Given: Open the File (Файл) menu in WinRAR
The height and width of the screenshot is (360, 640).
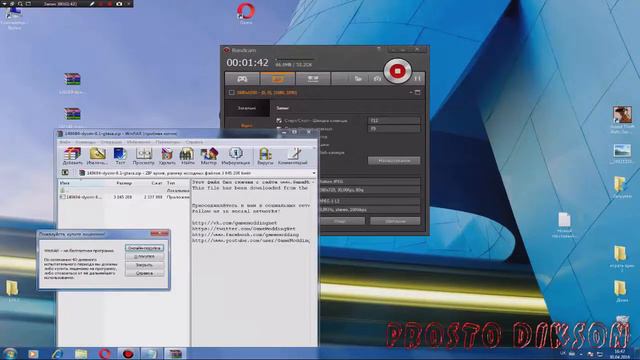Looking at the screenshot, I should point(64,142).
